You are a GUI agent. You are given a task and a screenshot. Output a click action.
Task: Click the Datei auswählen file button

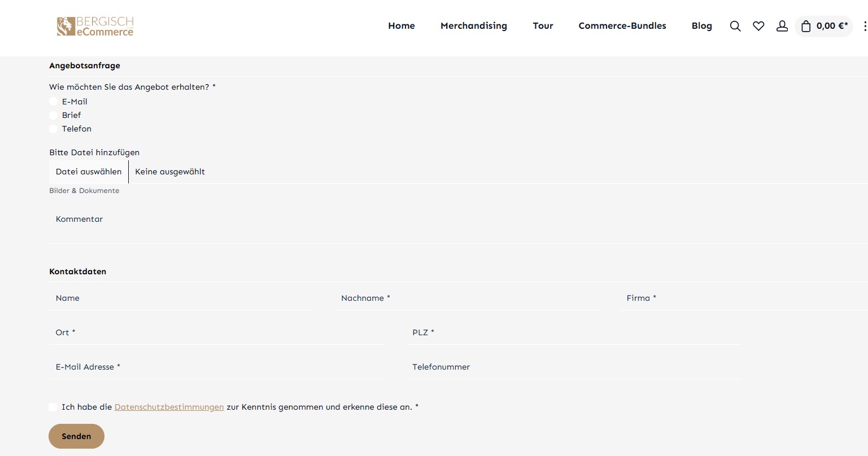(x=89, y=172)
